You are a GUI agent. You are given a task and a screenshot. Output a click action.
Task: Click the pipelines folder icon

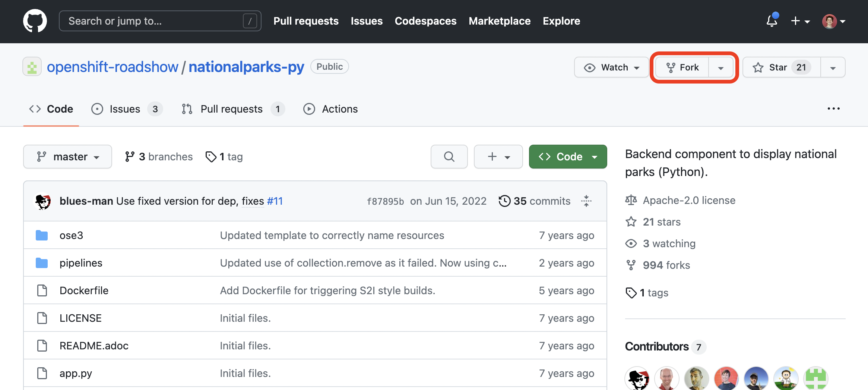(x=42, y=263)
